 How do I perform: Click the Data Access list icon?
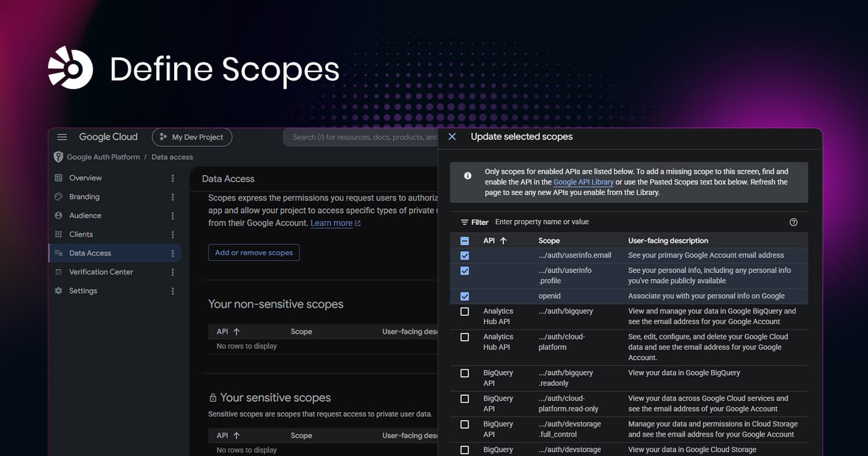[58, 253]
